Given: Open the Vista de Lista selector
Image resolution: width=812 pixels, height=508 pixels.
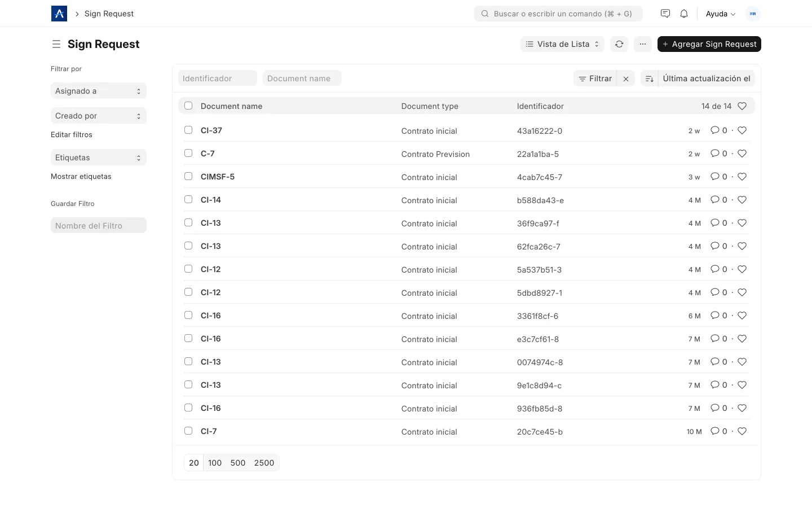Looking at the screenshot, I should pos(562,44).
